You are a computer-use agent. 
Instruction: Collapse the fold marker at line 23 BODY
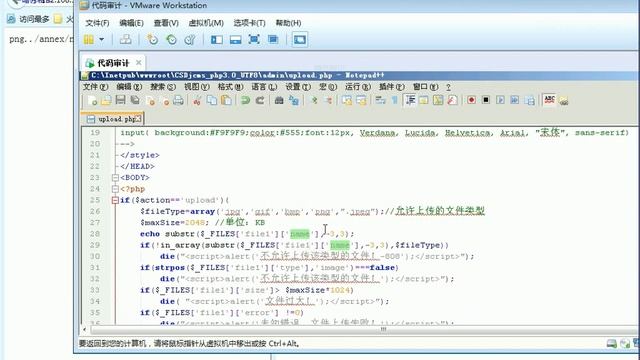coord(115,178)
